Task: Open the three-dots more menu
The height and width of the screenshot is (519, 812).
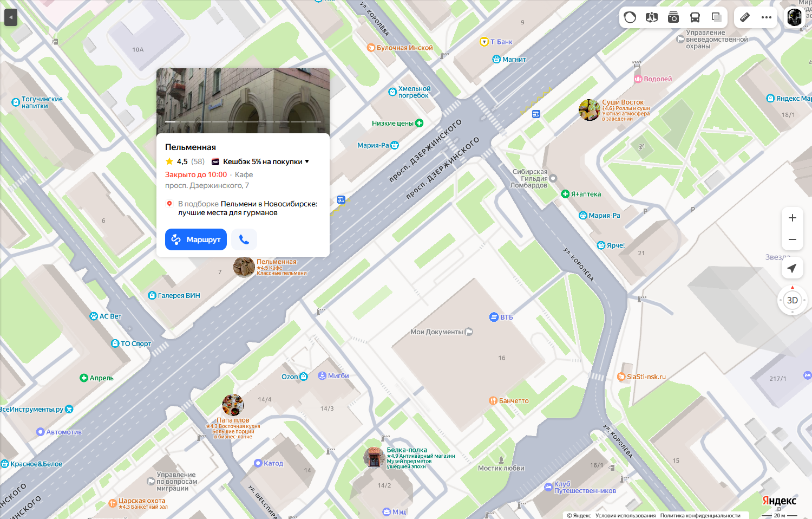Action: (x=767, y=17)
